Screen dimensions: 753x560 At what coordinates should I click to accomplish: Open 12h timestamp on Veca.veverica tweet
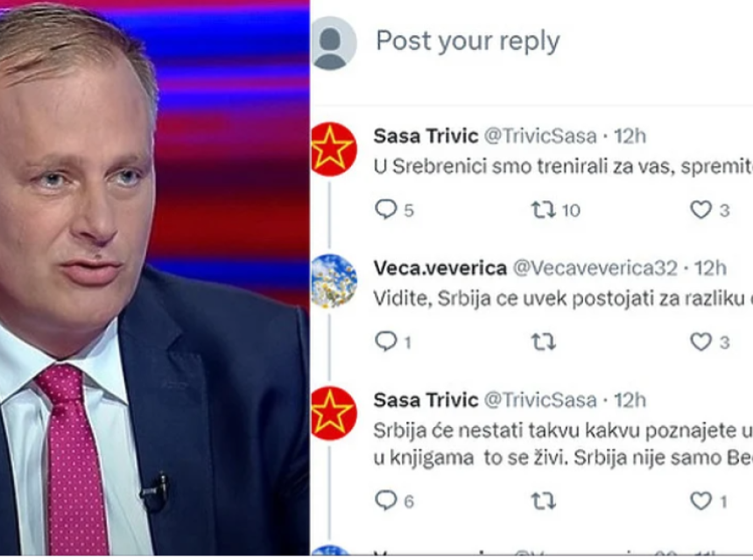[x=710, y=269]
